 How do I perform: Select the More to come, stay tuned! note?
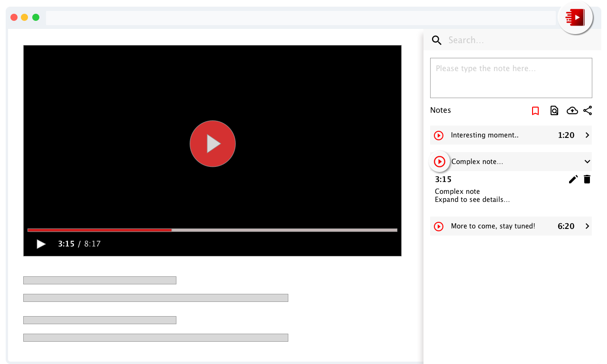click(x=511, y=226)
